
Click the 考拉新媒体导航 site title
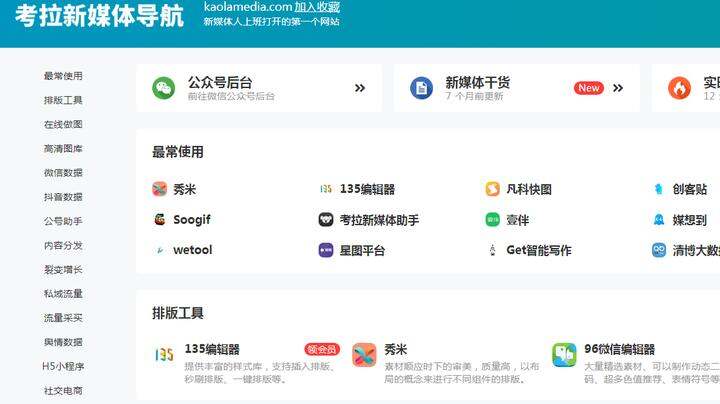(99, 16)
